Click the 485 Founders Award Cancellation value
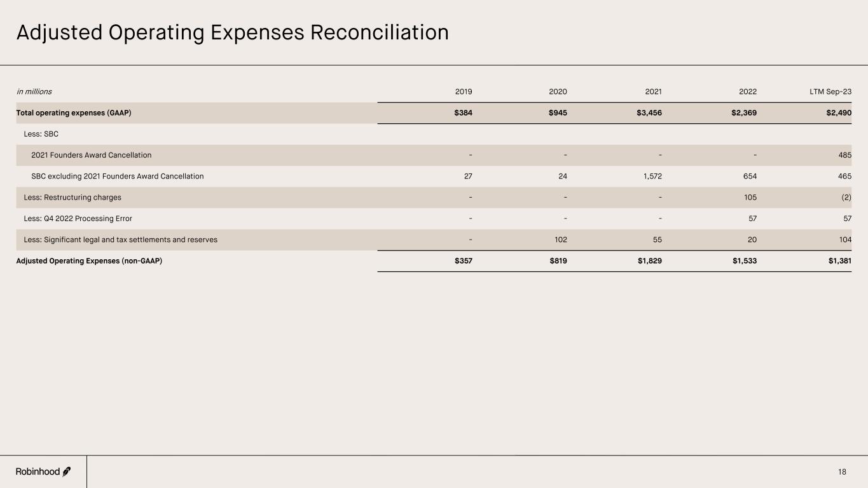 click(x=844, y=155)
